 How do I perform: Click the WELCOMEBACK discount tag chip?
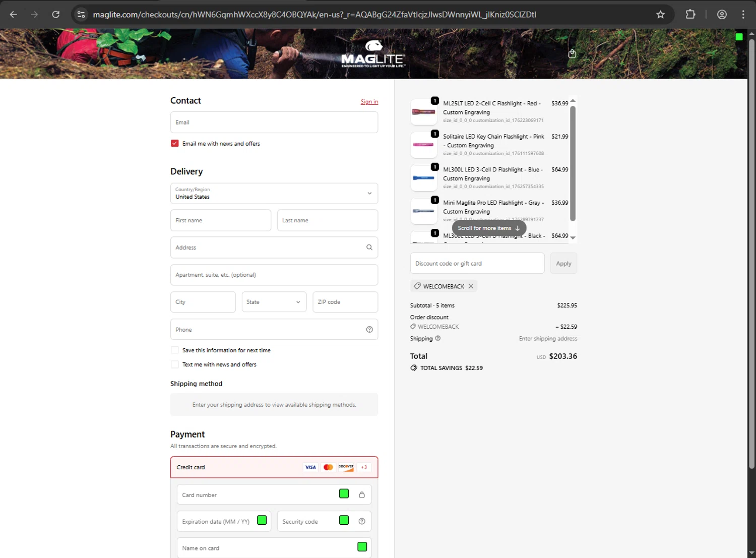pyautogui.click(x=444, y=286)
